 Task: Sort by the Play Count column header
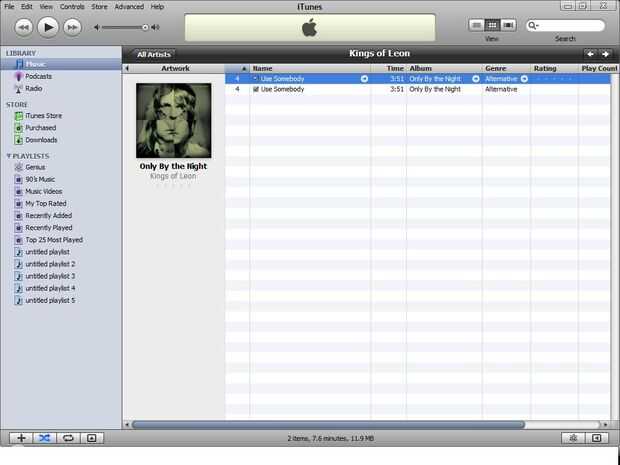click(x=599, y=68)
